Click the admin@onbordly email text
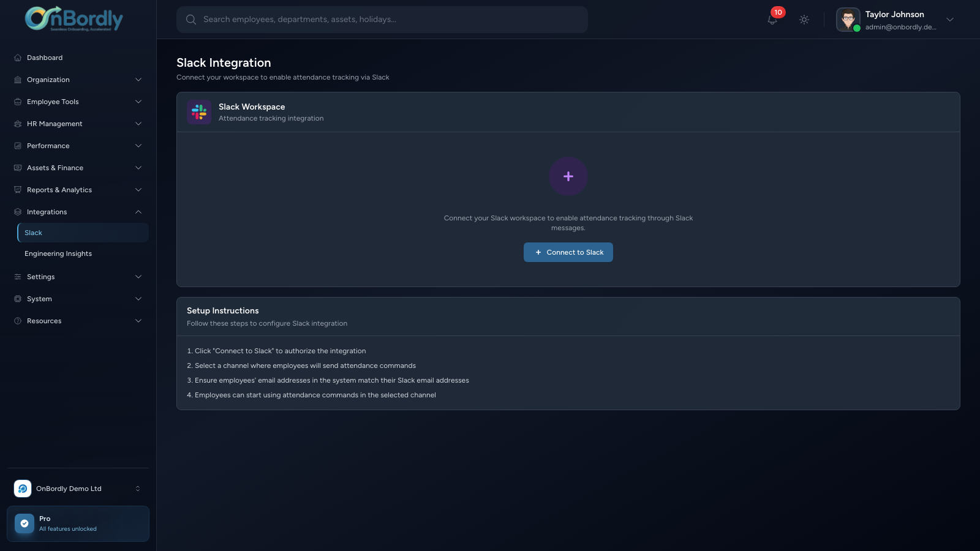The image size is (980, 551). tap(901, 27)
